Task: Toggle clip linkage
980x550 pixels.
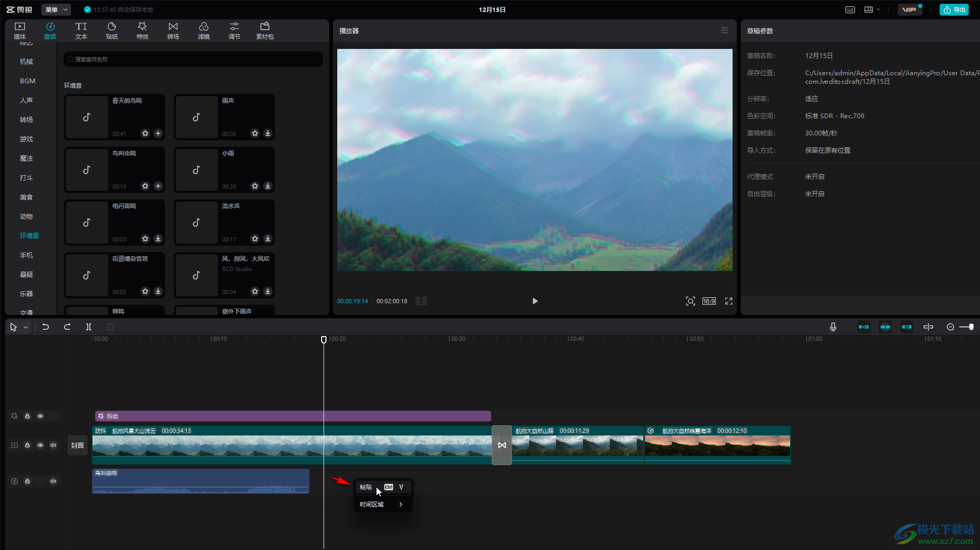Action: click(x=907, y=327)
